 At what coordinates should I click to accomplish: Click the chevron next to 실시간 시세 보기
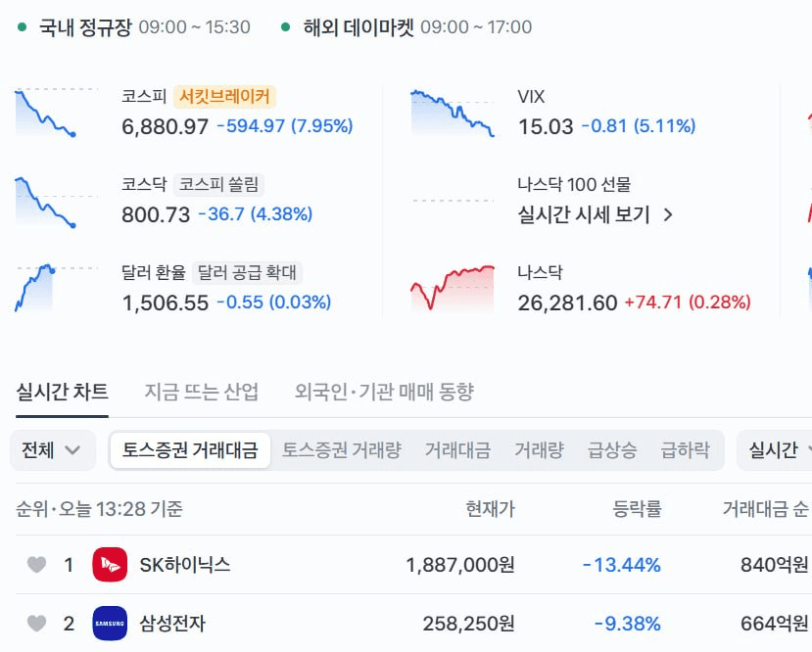668,214
